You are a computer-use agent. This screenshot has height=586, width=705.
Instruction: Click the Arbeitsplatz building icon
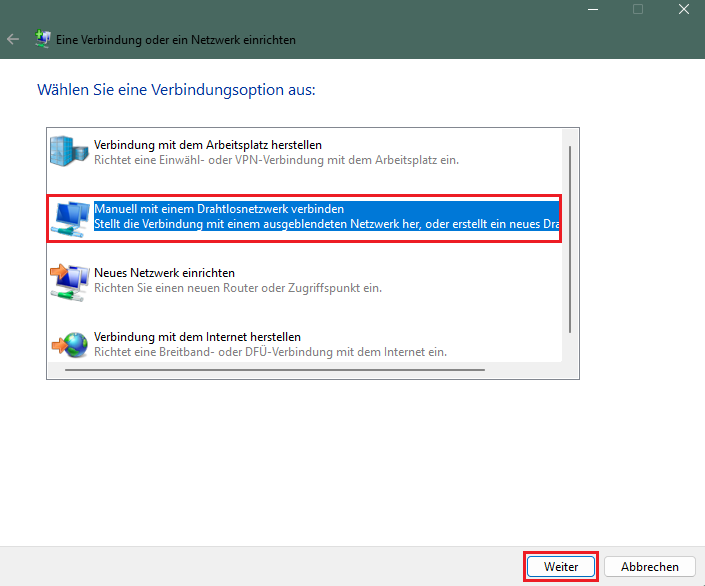[x=69, y=152]
